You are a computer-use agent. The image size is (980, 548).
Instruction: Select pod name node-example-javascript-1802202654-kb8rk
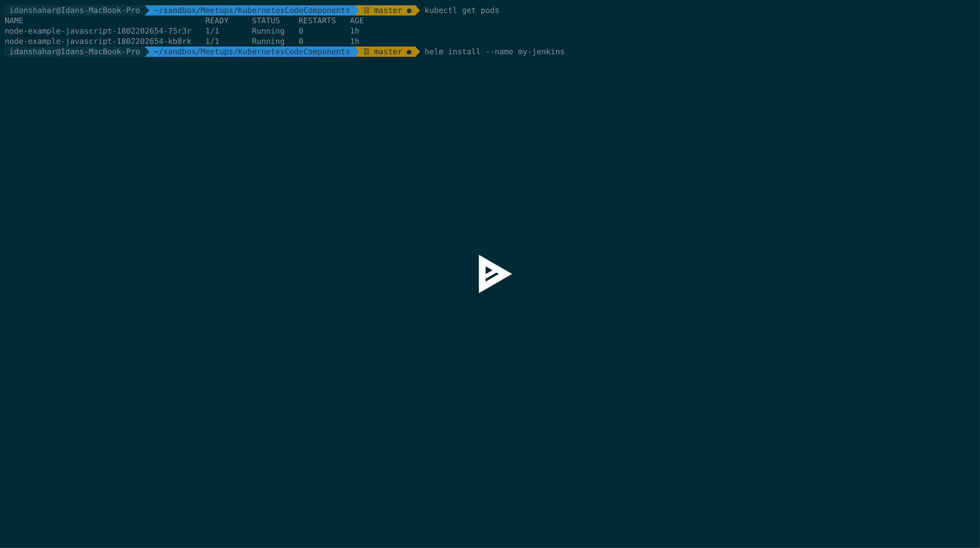(x=98, y=42)
